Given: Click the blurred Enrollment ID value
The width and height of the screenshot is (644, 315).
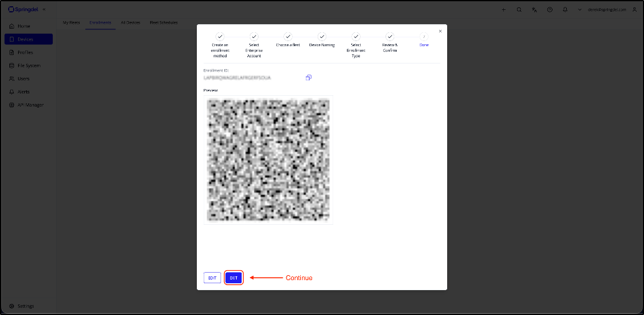Looking at the screenshot, I should coord(238,78).
